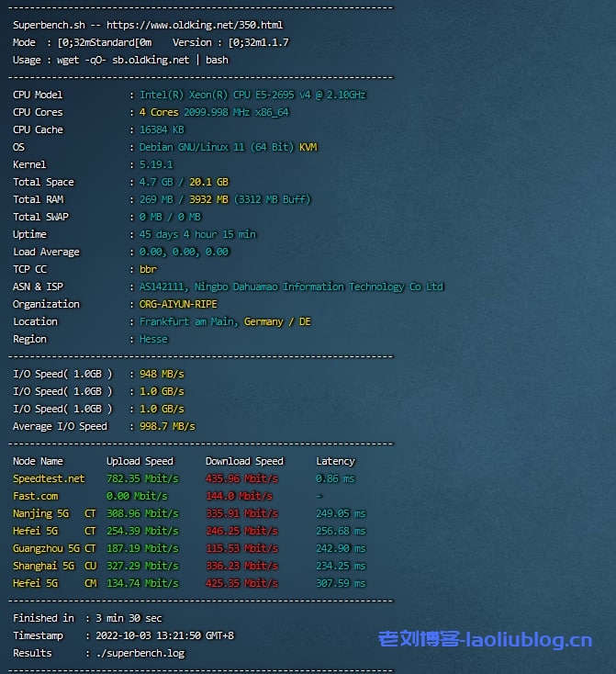
Task: Select the Hesse region value
Action: [153, 339]
